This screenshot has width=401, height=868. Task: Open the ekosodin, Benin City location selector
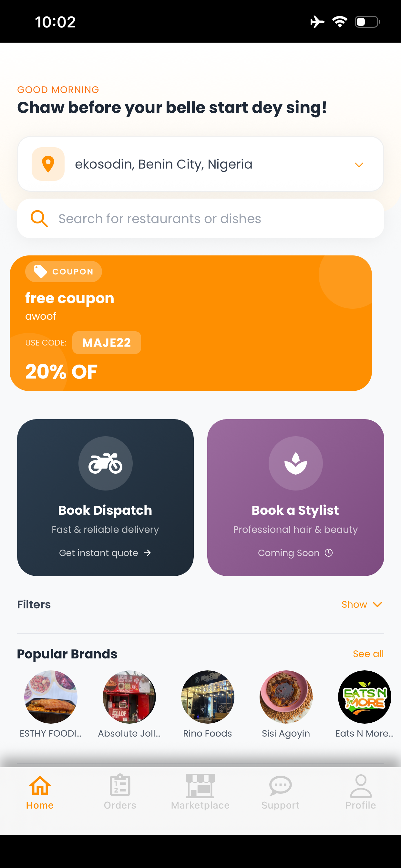pyautogui.click(x=200, y=164)
